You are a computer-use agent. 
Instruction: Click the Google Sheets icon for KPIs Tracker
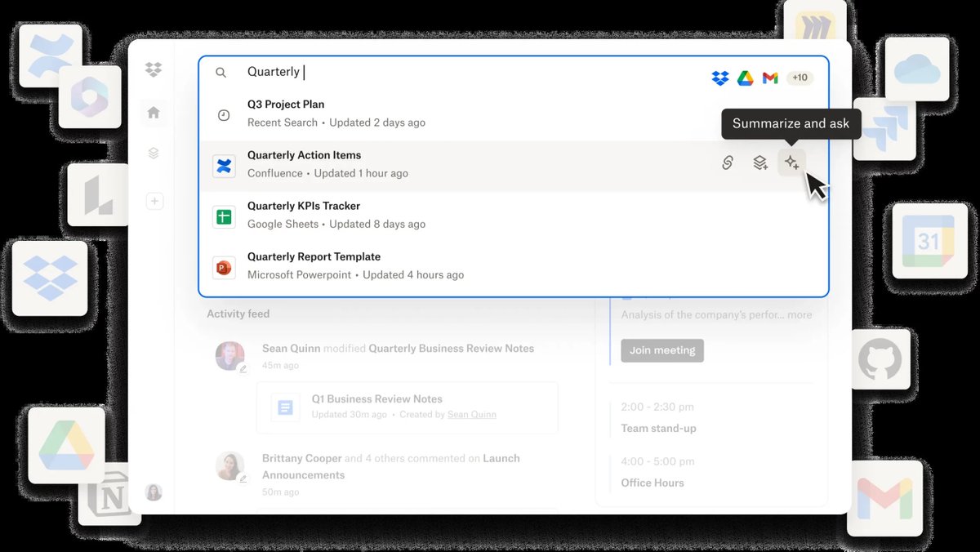pyautogui.click(x=224, y=217)
